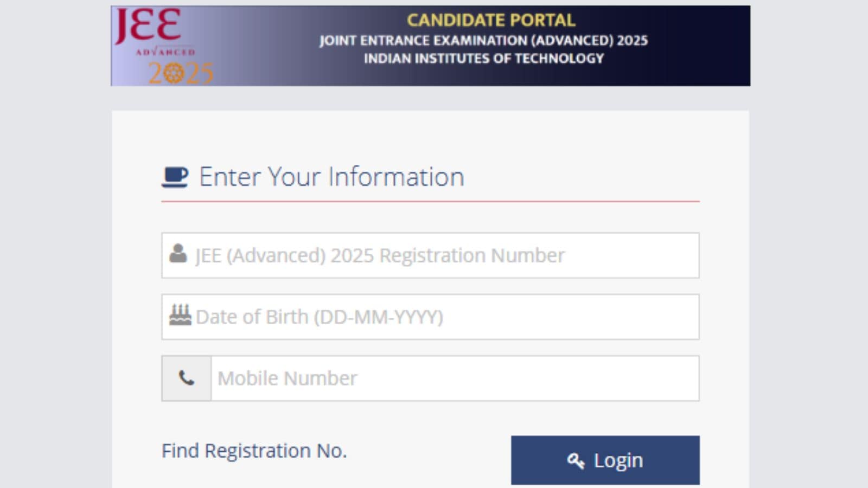Click the ADVANCED text under JEE logo
Viewport: 868px width, 488px height.
167,53
